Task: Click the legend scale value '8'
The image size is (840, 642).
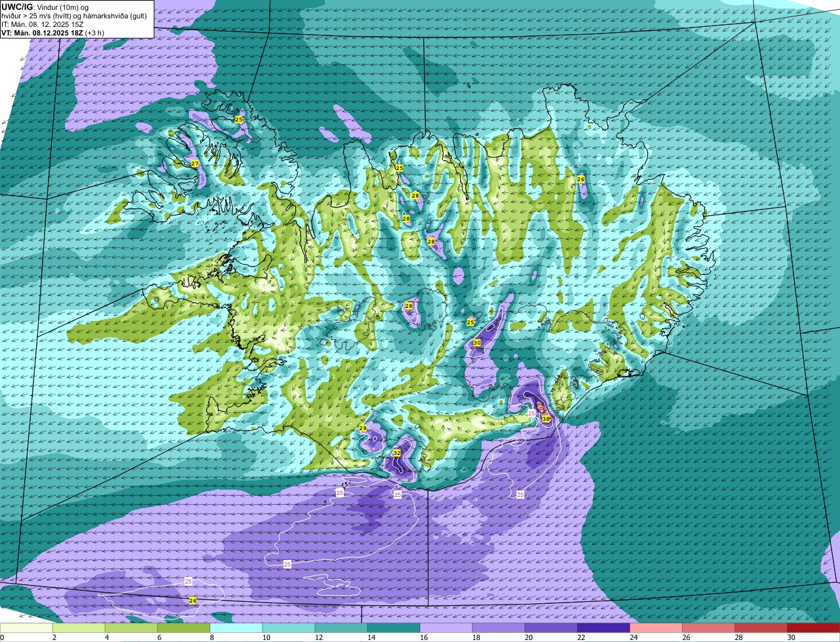Action: [211, 637]
